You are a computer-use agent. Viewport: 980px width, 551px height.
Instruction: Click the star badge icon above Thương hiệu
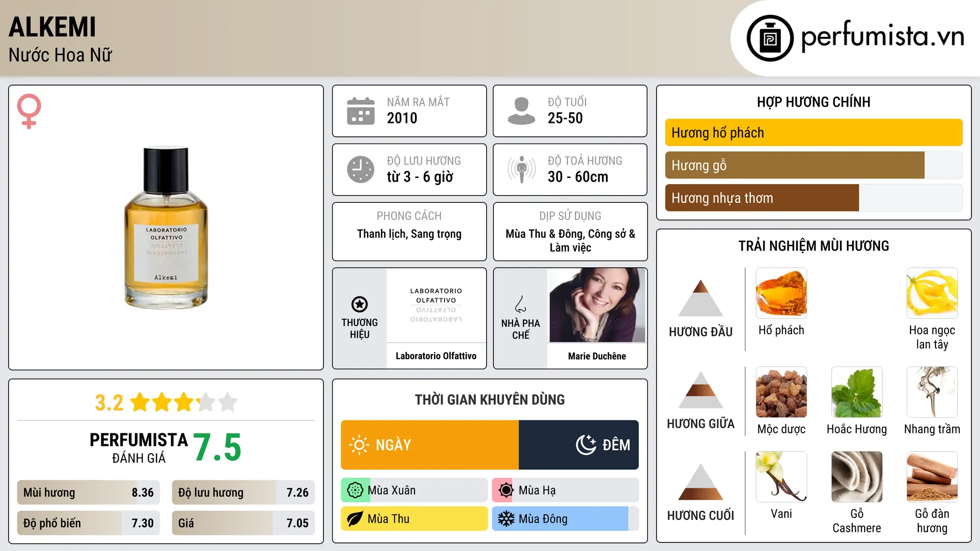pyautogui.click(x=359, y=304)
